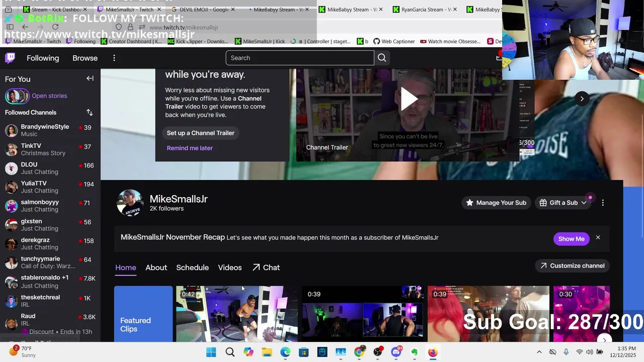Screen dimensions: 644x362
Task: Open Microsoft Edge from taskbar
Action: pyautogui.click(x=285, y=352)
